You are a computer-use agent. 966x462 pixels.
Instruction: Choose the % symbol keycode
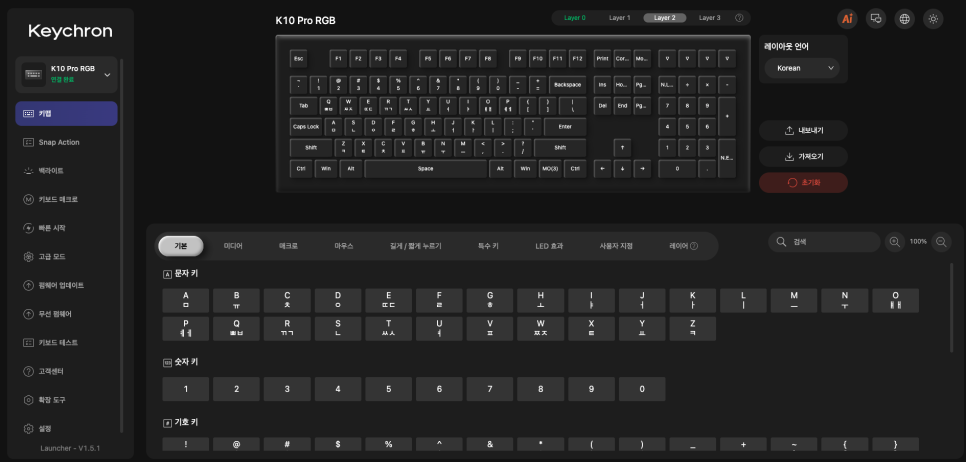pos(388,444)
